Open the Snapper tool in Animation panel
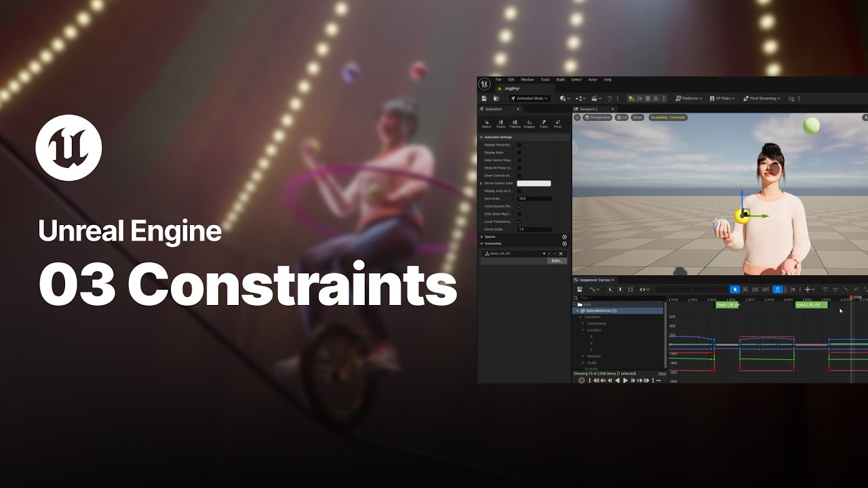The height and width of the screenshot is (488, 868). [529, 124]
